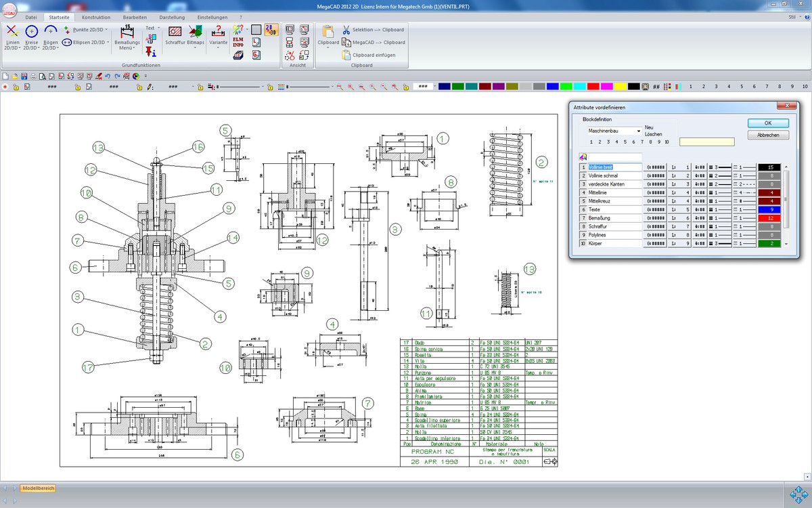
Task: Click the ELM INFO icon
Action: point(238,42)
